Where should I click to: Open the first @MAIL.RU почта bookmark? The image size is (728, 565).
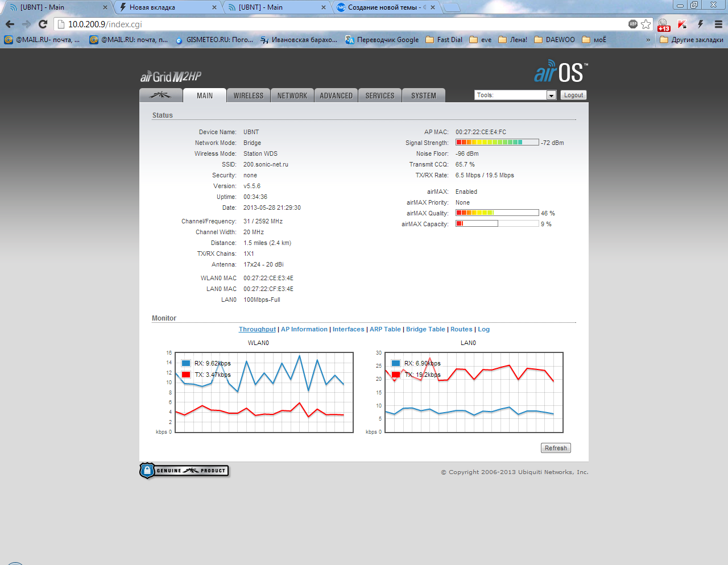(x=42, y=40)
